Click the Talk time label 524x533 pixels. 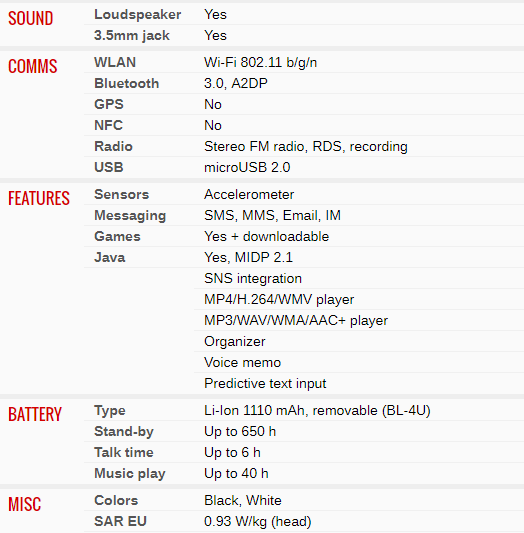click(124, 452)
